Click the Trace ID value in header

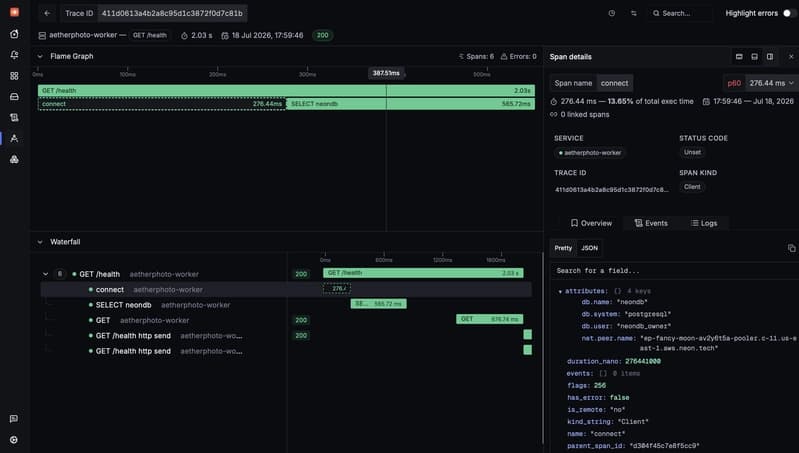coord(172,13)
